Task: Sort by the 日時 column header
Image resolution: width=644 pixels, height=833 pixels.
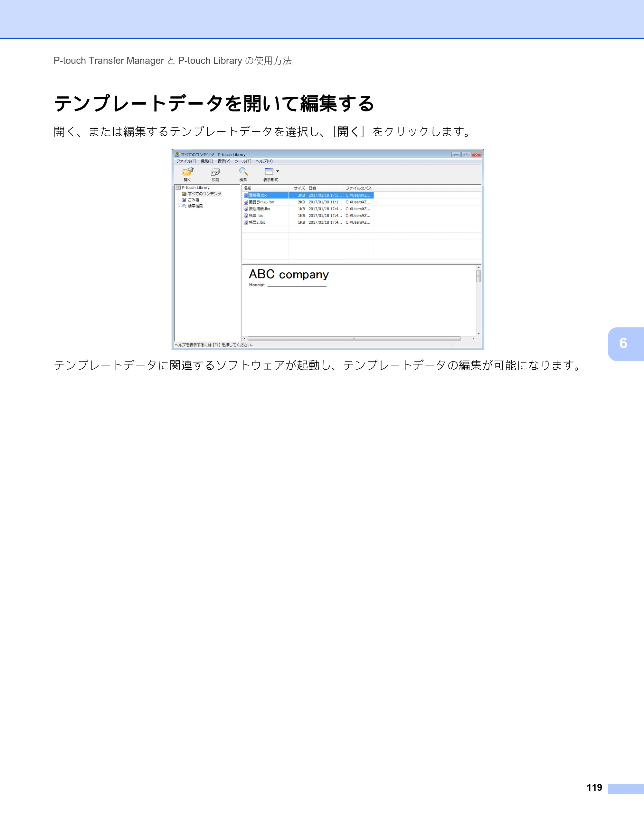Action: (x=326, y=188)
